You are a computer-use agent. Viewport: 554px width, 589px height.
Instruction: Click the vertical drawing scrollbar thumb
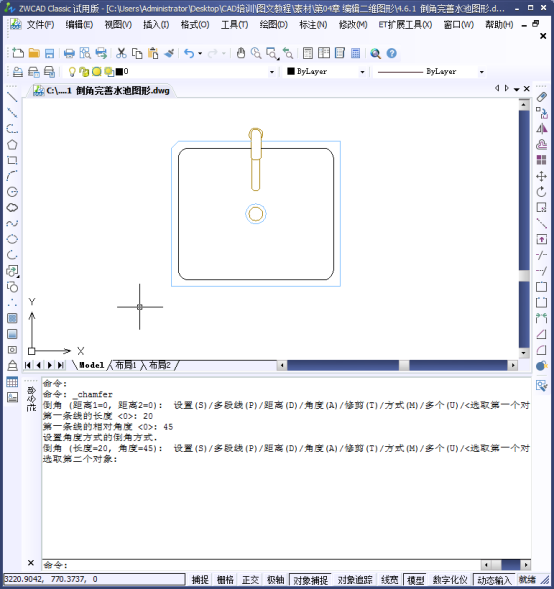point(524,275)
